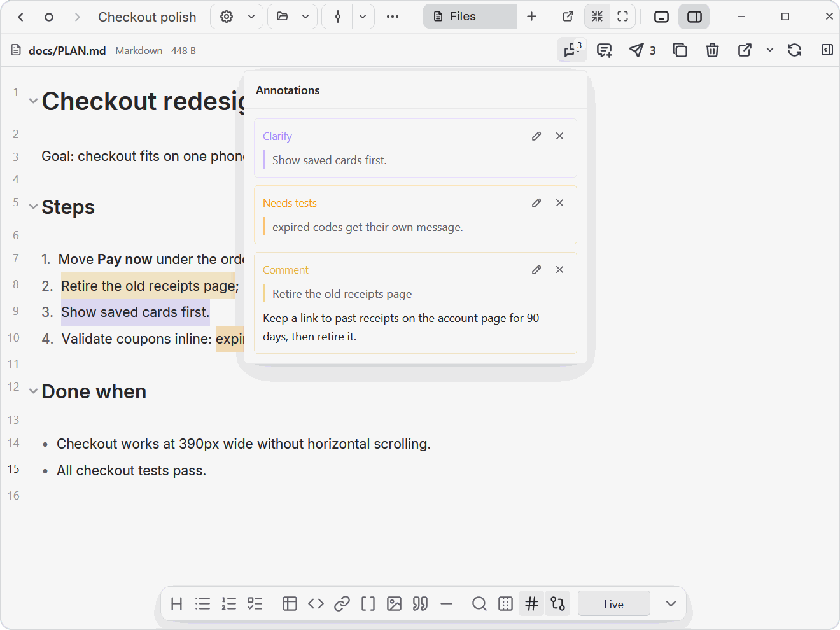Image resolution: width=840 pixels, height=630 pixels.
Task: Click the Comment annotation label
Action: click(286, 270)
